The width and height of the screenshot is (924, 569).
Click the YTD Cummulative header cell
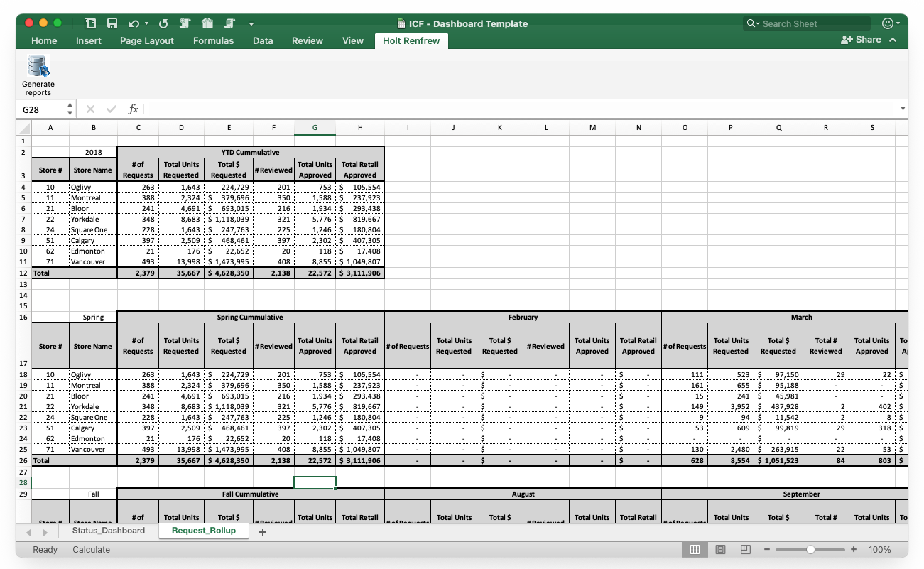(x=251, y=152)
